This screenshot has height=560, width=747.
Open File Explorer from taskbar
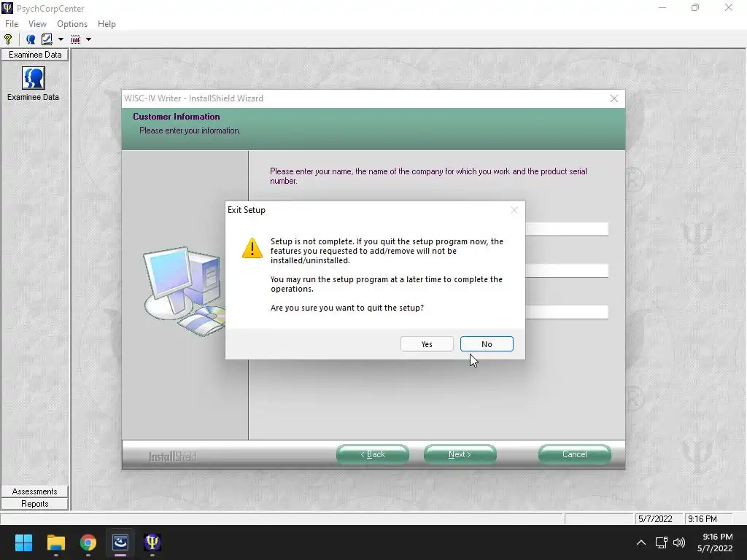pos(55,542)
